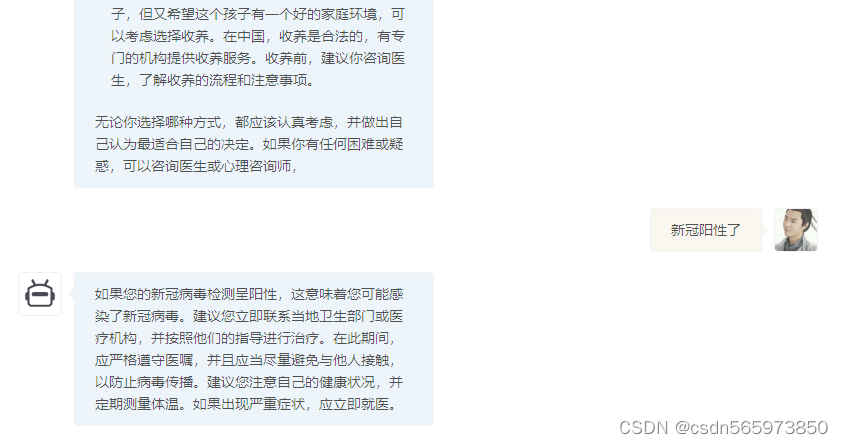Click the top line mentioning 好的家庭环境
Screen dimensions: 843x444
(258, 14)
